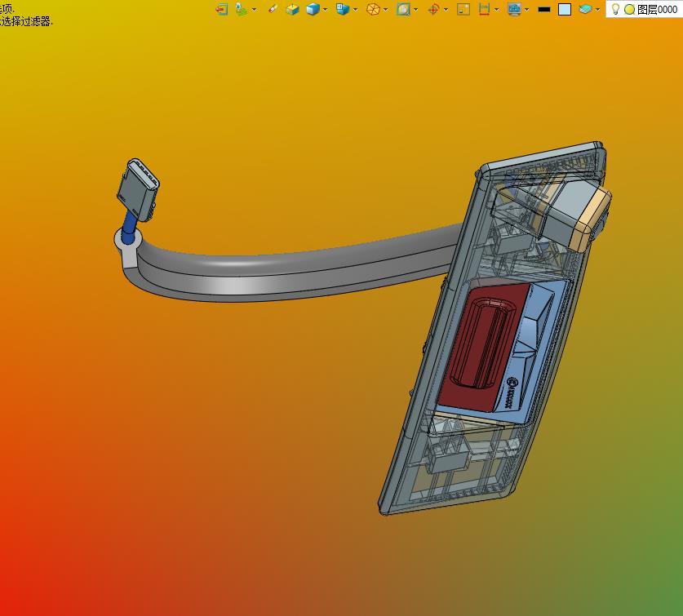Click the red dimension measure icon
The image size is (683, 616).
click(x=484, y=9)
